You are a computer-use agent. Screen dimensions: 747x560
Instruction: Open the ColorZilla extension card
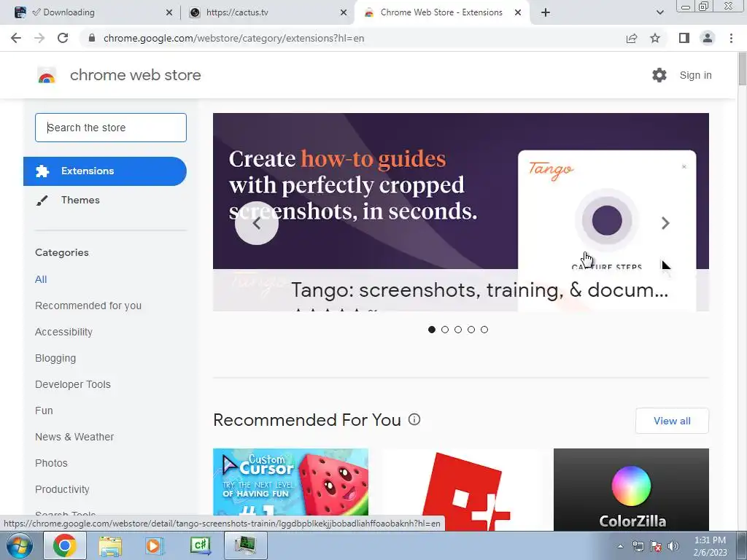click(x=631, y=489)
